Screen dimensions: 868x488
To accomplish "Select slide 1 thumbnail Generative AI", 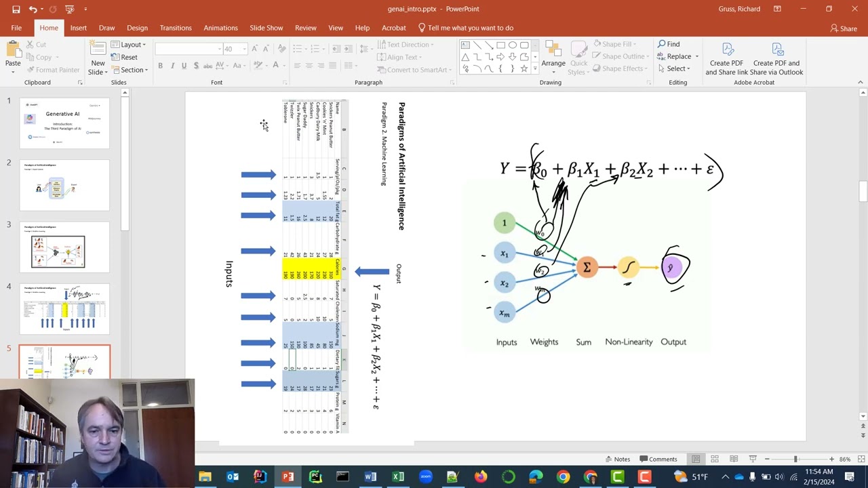I will (x=64, y=123).
